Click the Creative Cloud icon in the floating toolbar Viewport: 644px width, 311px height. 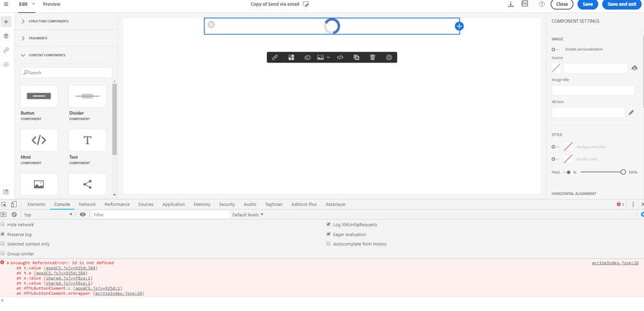pyautogui.click(x=307, y=57)
